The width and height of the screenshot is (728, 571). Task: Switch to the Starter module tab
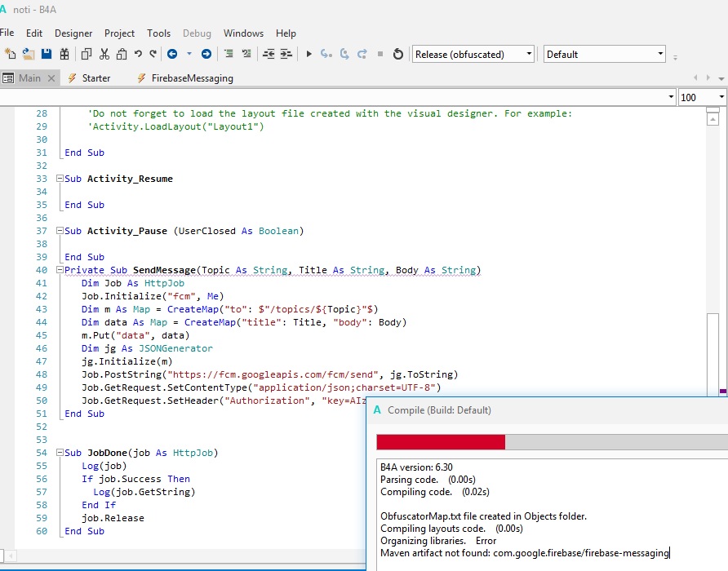point(95,78)
